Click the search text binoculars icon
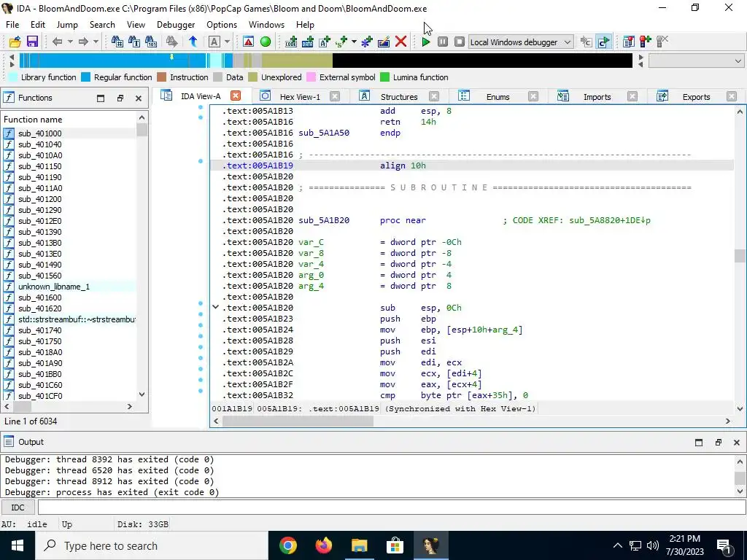 click(134, 42)
